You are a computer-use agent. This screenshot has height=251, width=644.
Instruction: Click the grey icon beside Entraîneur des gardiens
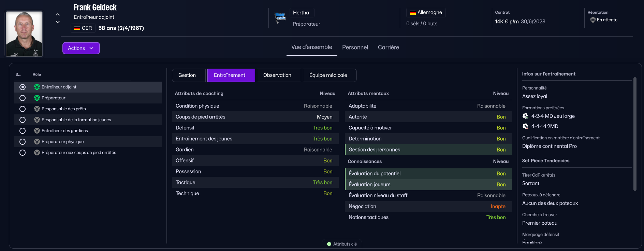point(37,131)
